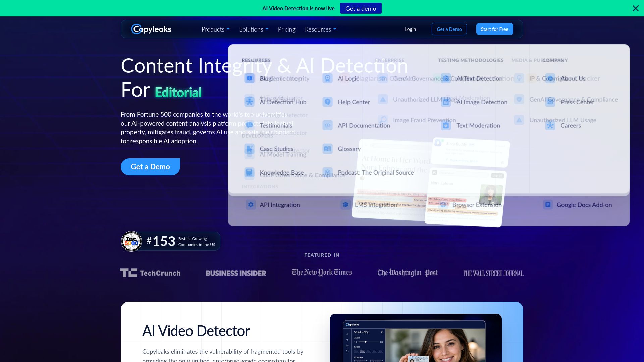Open the LMS Integration icon

[x=345, y=205]
